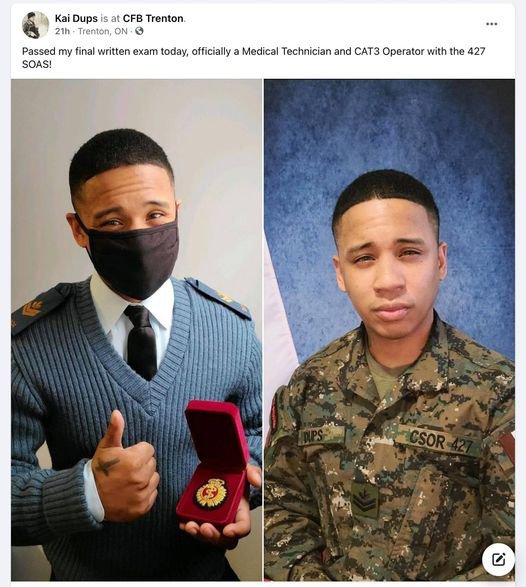This screenshot has width=526, height=587.
Task: Click the word SOAS! ending the caption
Action: [37, 64]
